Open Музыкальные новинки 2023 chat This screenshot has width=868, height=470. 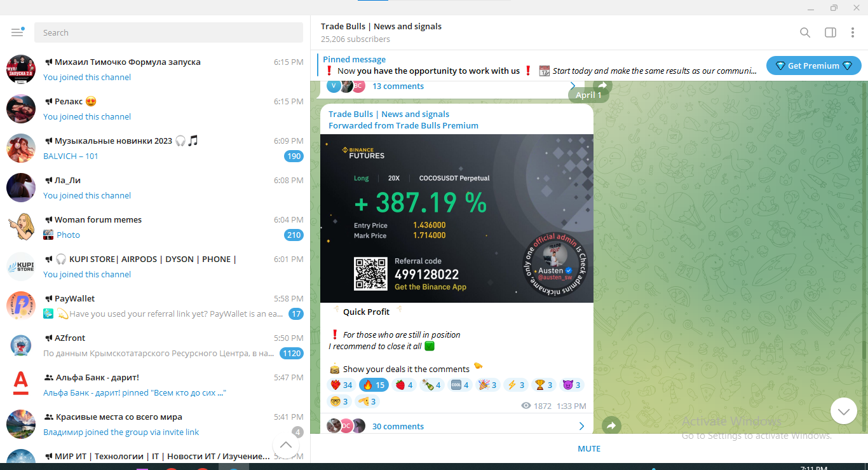coord(155,148)
